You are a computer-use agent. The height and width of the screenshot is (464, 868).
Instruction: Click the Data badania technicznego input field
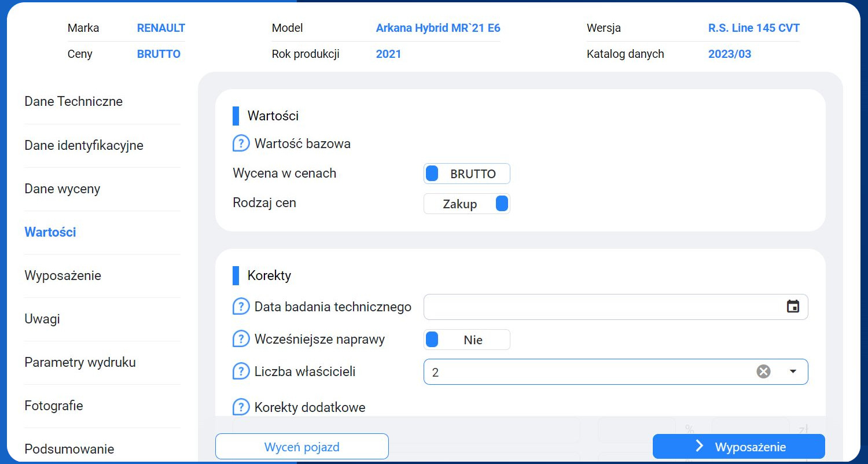[x=602, y=307]
